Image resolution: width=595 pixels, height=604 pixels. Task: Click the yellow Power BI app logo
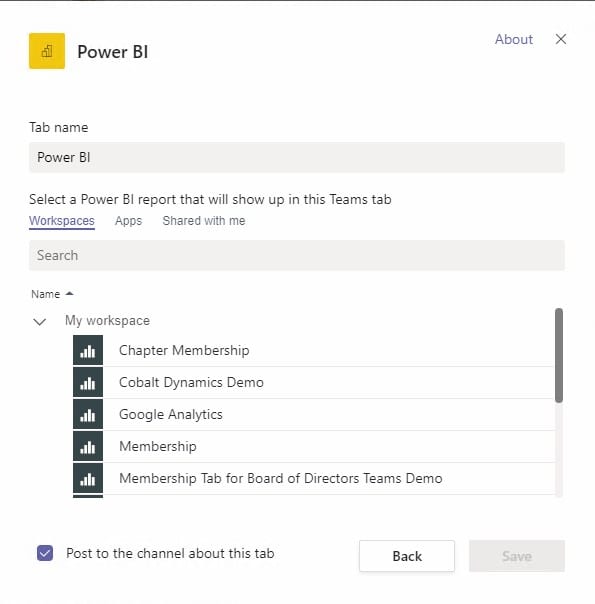pos(47,51)
